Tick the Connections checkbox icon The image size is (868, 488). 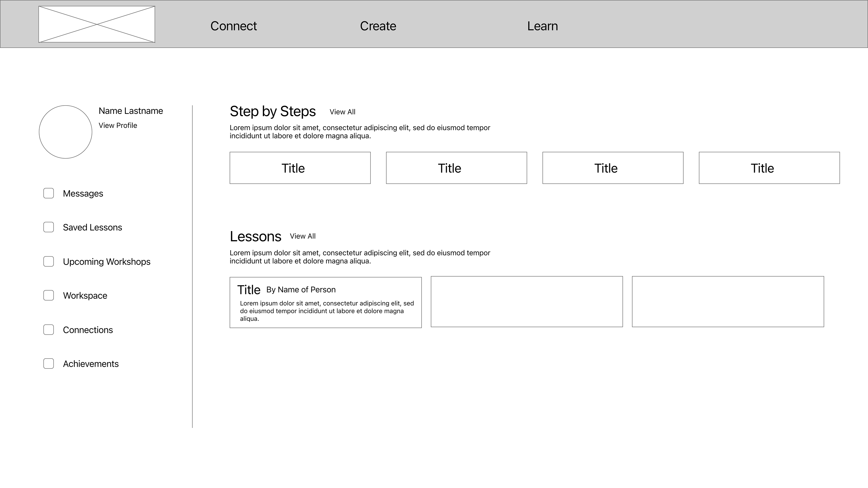pos(49,330)
